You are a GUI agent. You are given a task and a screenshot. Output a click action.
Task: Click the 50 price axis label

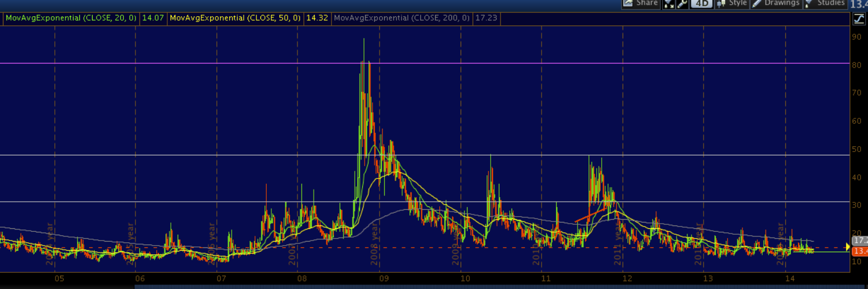pos(856,149)
